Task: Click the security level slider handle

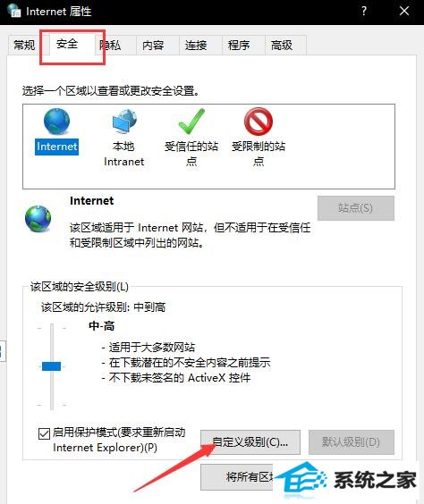Action: click(52, 366)
